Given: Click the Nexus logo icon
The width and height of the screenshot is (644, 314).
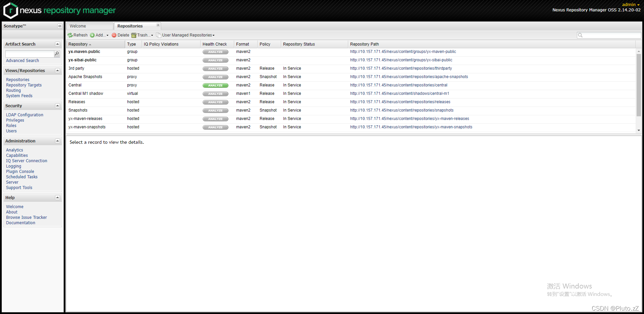Looking at the screenshot, I should coord(10,10).
